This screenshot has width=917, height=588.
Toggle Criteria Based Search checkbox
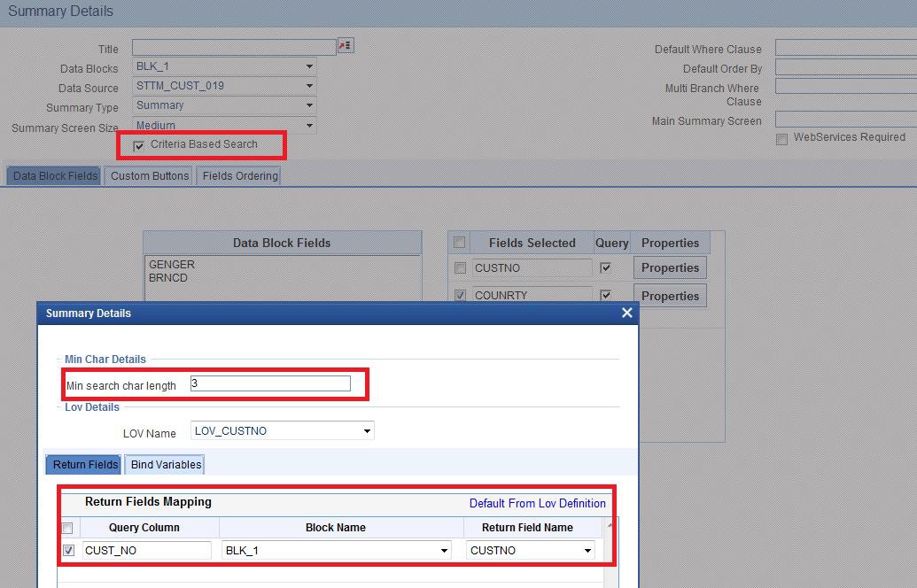(138, 146)
